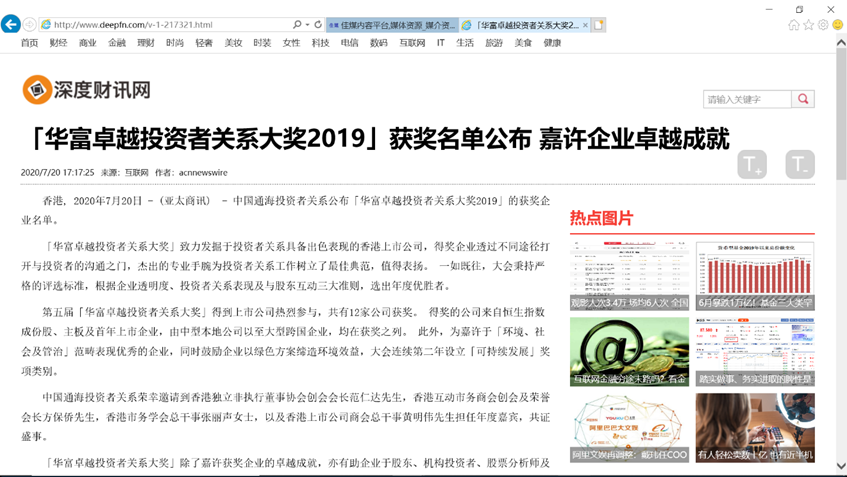The image size is (847, 477).
Task: Minimize the browser window
Action: coord(769,9)
